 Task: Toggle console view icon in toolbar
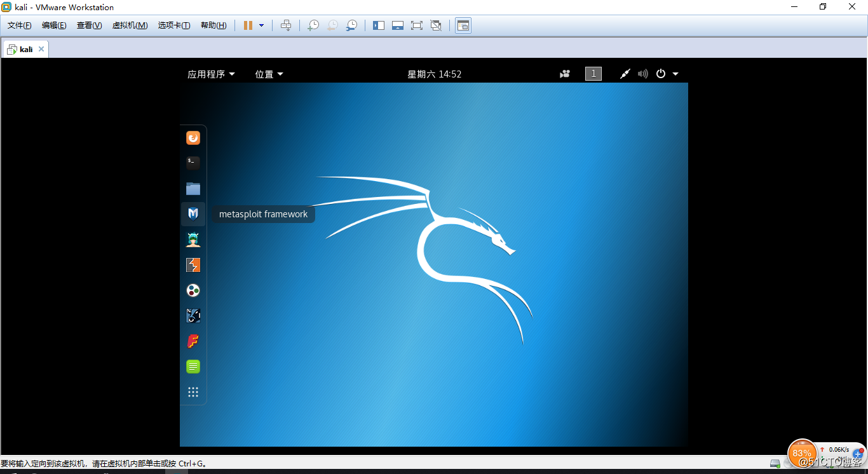(463, 25)
